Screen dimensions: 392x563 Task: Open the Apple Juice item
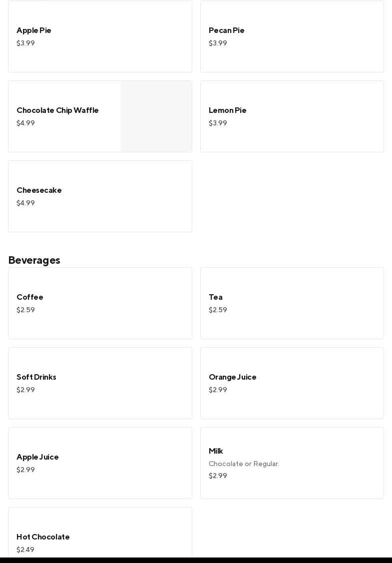coord(100,463)
